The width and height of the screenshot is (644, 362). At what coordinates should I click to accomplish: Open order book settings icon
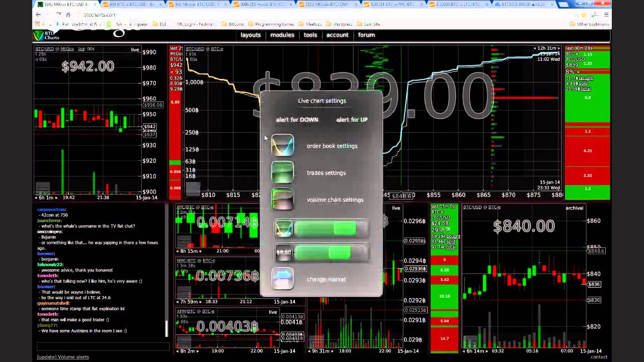pos(282,145)
